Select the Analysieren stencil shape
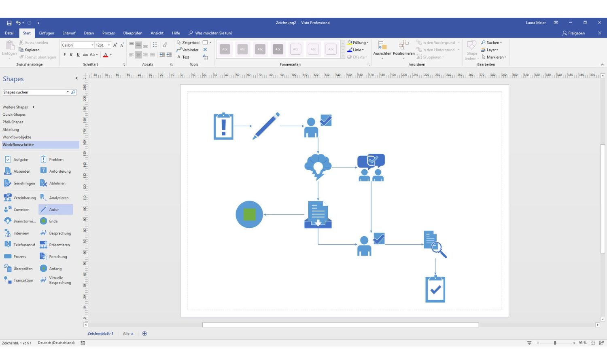This screenshot has width=607, height=364. point(54,198)
